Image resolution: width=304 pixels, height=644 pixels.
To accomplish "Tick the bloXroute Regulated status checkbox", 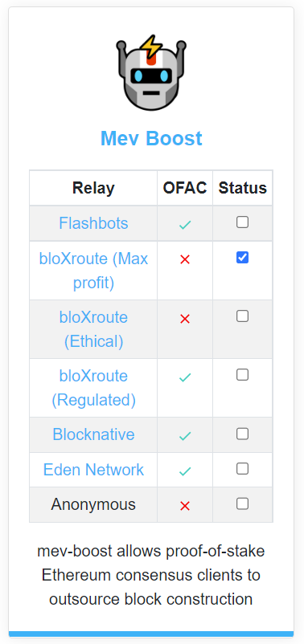I will (x=242, y=374).
